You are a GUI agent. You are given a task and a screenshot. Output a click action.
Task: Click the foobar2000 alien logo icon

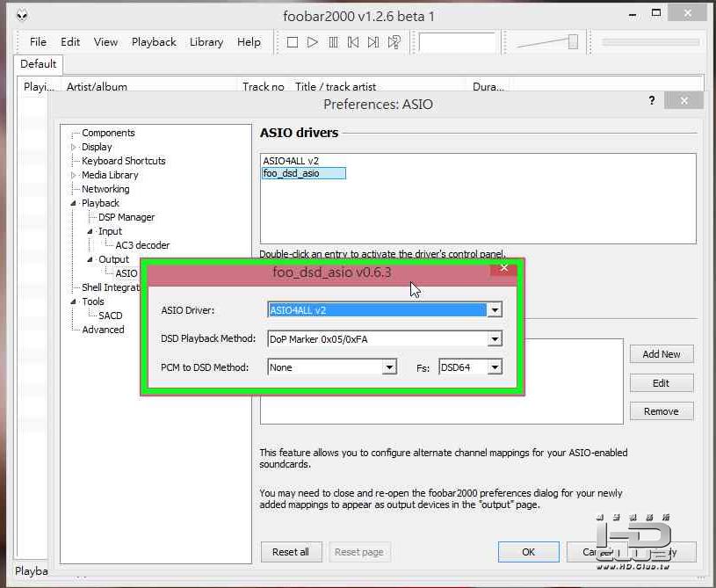coord(22,15)
